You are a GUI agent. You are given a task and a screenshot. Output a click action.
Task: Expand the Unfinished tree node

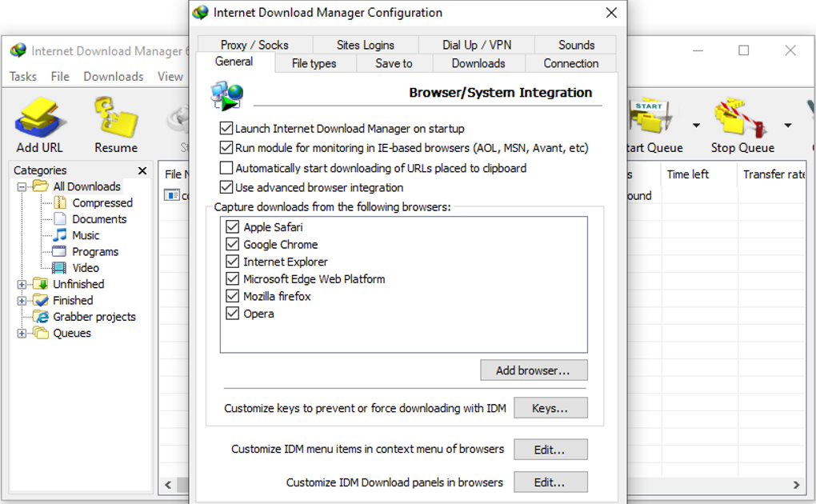22,284
